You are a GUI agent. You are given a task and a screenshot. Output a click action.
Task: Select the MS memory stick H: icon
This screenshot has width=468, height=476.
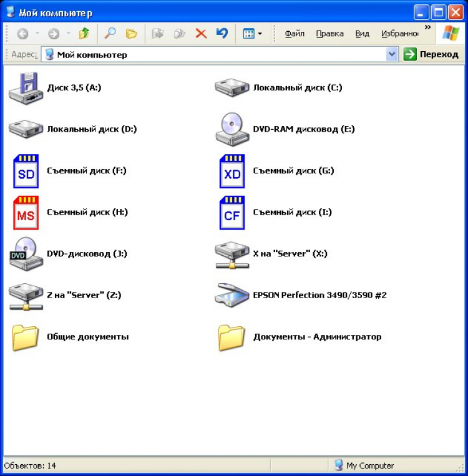tap(26, 213)
